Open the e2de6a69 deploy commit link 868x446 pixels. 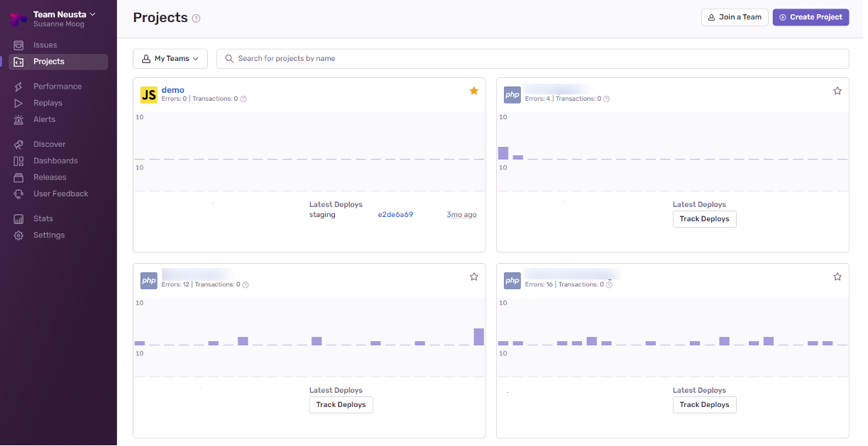pyautogui.click(x=395, y=215)
